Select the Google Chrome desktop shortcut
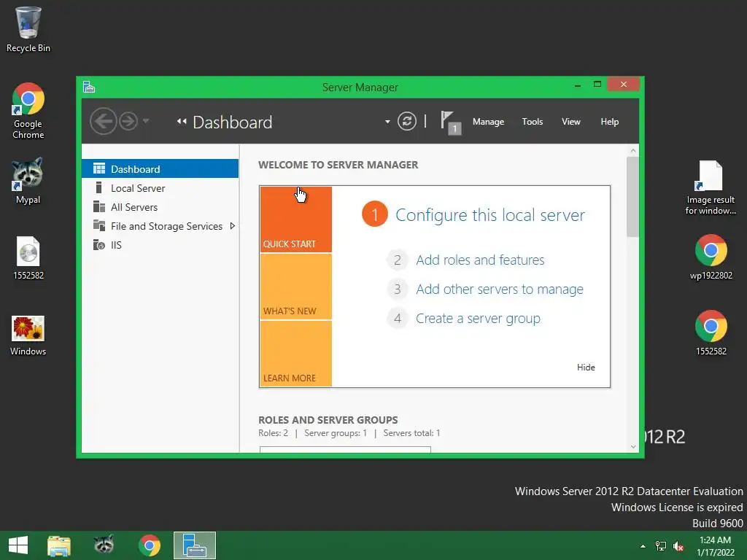Image resolution: width=747 pixels, height=560 pixels. [x=28, y=111]
